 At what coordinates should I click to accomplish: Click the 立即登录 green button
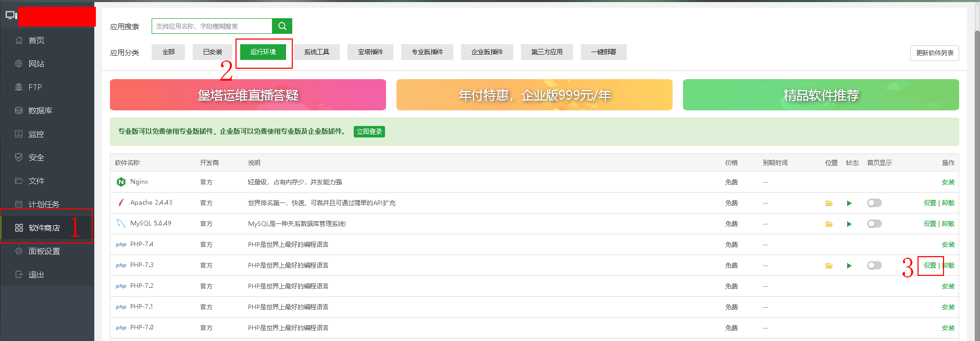point(369,132)
